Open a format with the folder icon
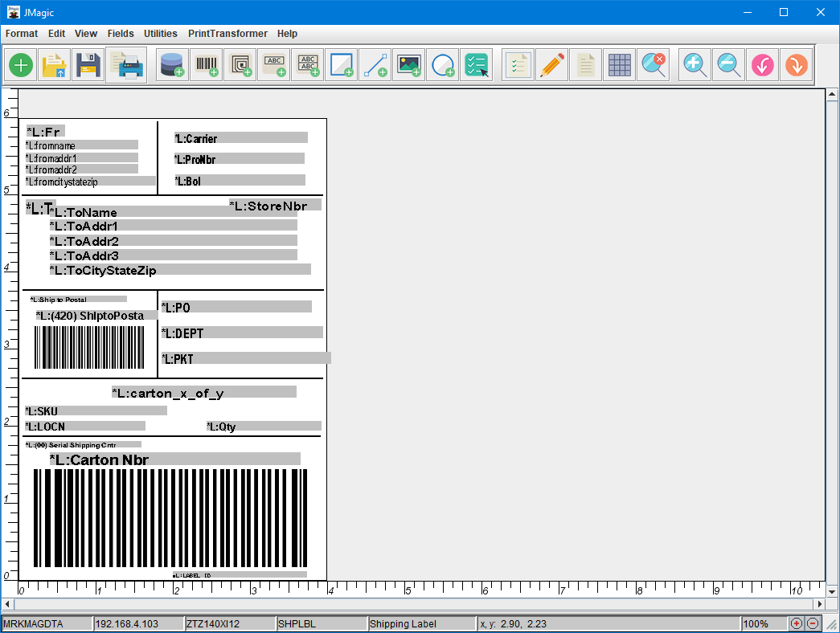Screen dimensions: 840x633 tap(54, 65)
